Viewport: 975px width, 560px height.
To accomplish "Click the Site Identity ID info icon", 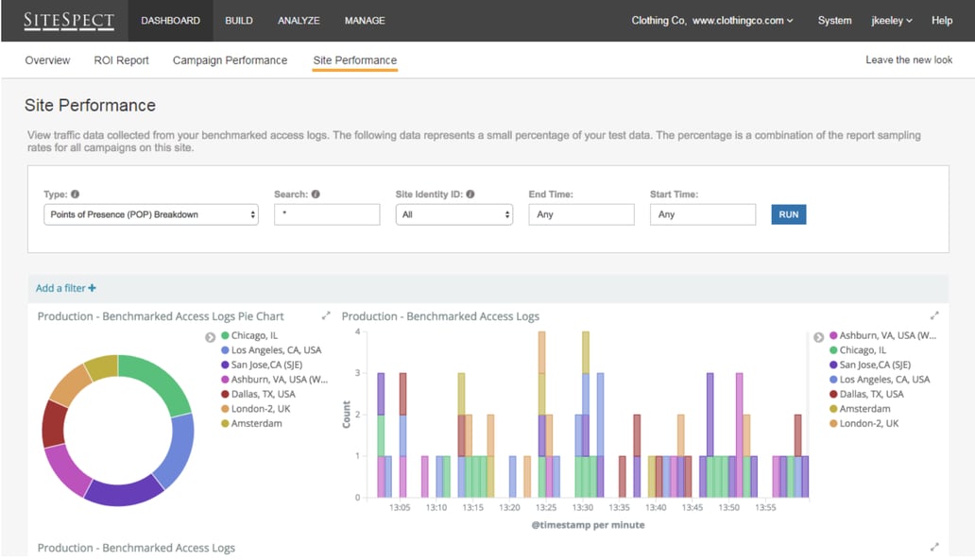I will click(470, 195).
